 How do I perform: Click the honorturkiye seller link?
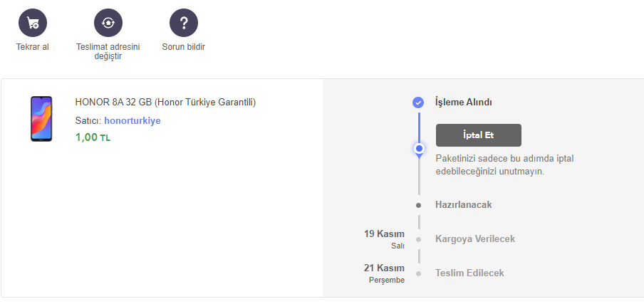[133, 120]
